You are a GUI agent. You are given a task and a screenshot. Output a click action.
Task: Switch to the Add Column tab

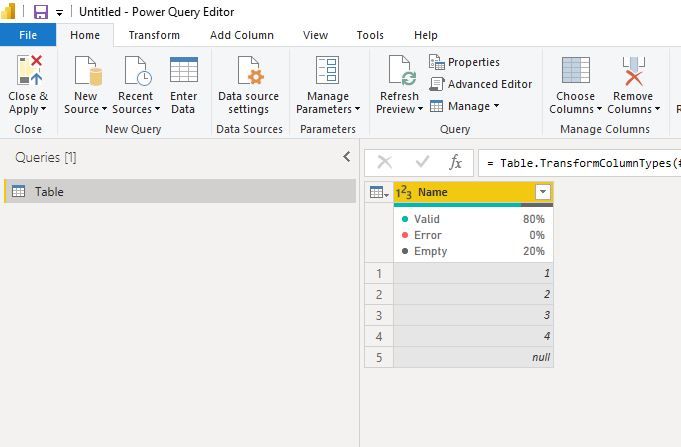(x=242, y=35)
